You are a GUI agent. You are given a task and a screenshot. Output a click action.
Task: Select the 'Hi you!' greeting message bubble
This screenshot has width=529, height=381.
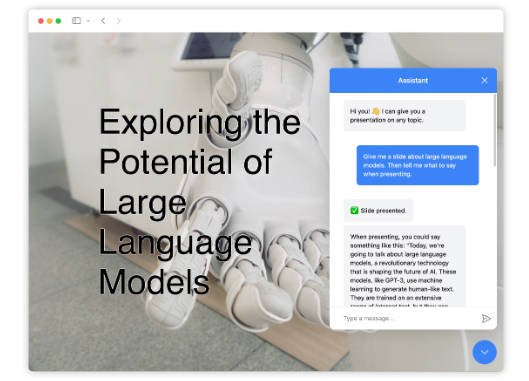pyautogui.click(x=405, y=115)
